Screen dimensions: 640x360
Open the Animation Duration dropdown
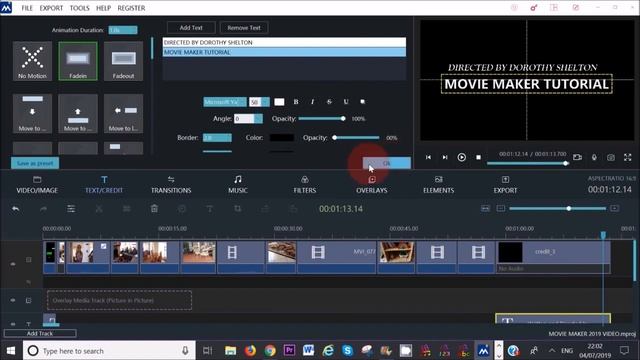click(x=123, y=30)
